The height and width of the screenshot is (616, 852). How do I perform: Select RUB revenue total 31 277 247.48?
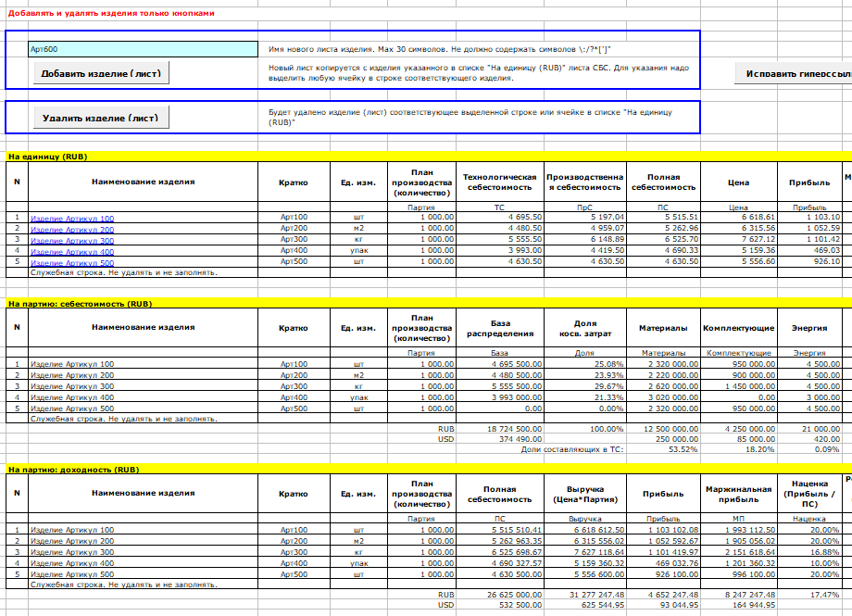[584, 595]
